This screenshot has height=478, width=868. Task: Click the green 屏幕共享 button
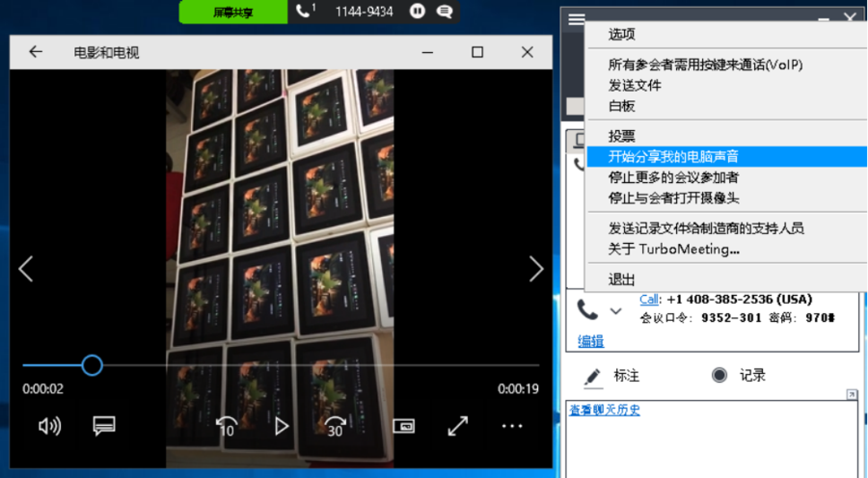coord(233,13)
